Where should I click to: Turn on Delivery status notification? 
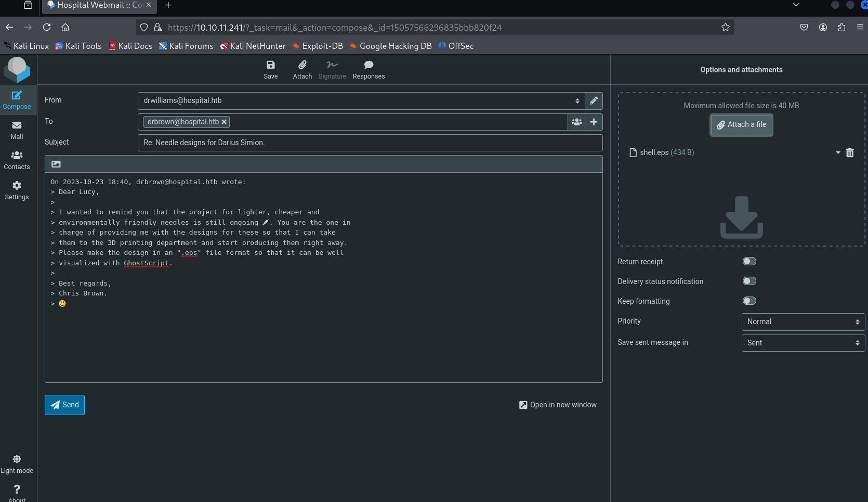tap(749, 281)
